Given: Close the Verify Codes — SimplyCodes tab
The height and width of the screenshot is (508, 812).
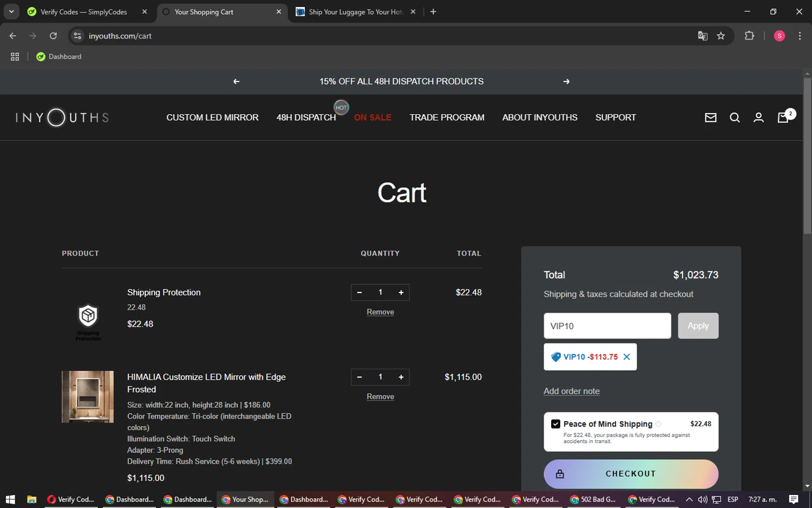Looking at the screenshot, I should point(145,11).
